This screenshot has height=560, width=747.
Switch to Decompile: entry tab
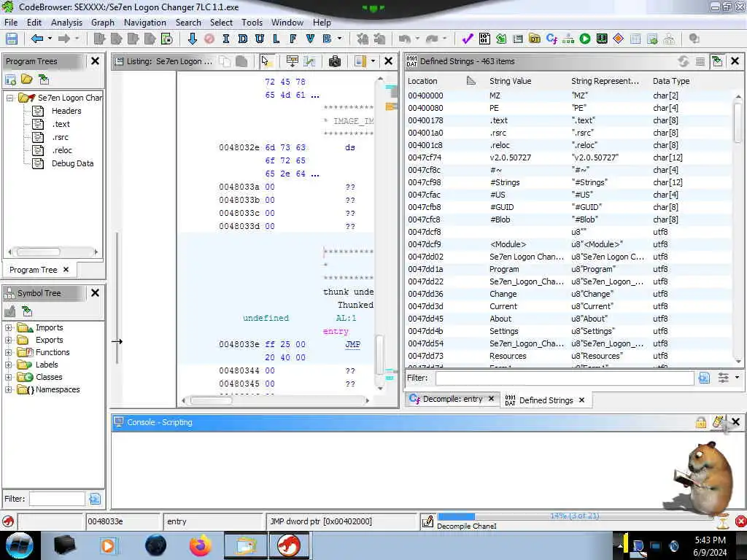coord(452,399)
